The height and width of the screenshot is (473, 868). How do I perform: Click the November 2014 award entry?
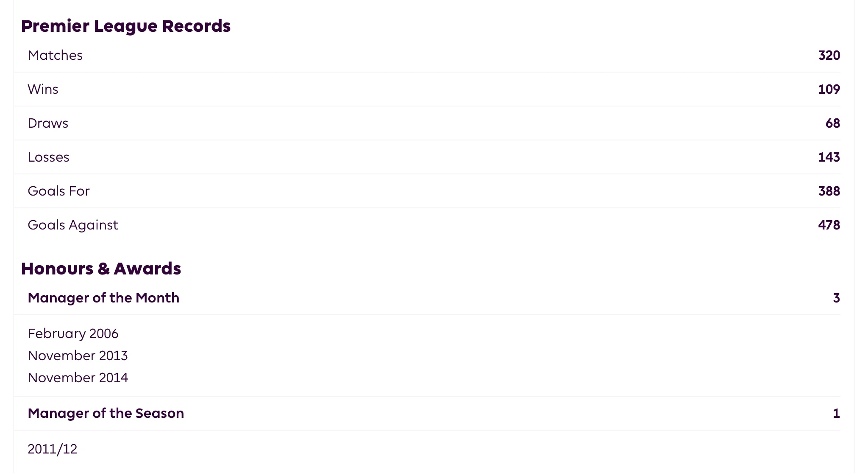pyautogui.click(x=78, y=378)
